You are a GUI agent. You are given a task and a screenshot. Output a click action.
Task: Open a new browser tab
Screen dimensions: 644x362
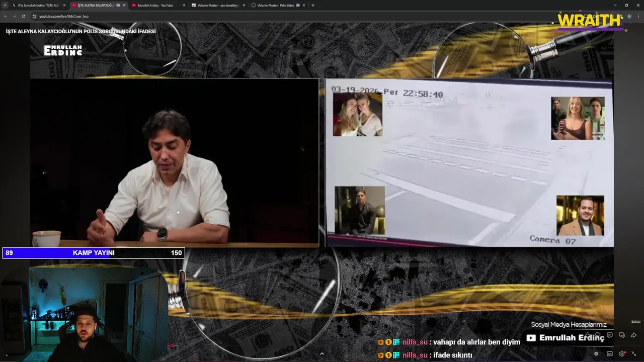pyautogui.click(x=313, y=5)
